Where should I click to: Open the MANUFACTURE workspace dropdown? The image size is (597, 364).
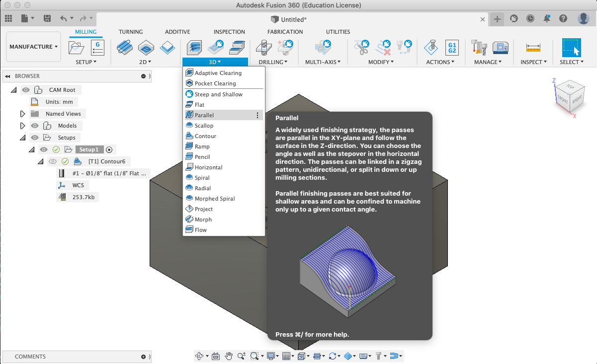tap(33, 47)
